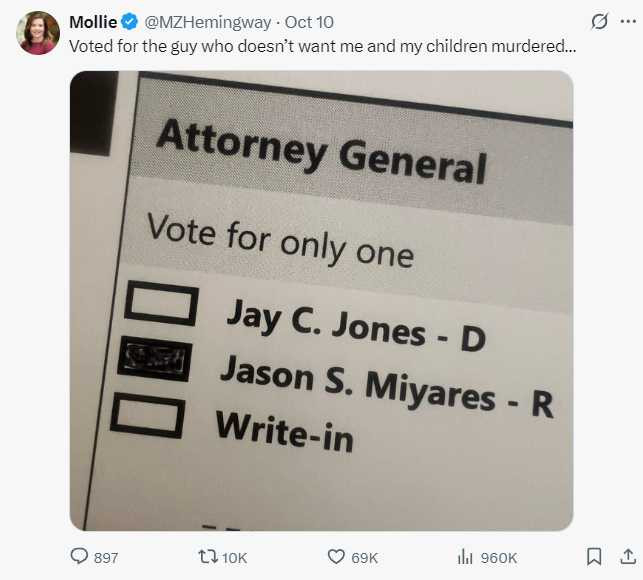Viewport: 643px width, 580px height.
Task: Bookmark this post
Action: [594, 556]
